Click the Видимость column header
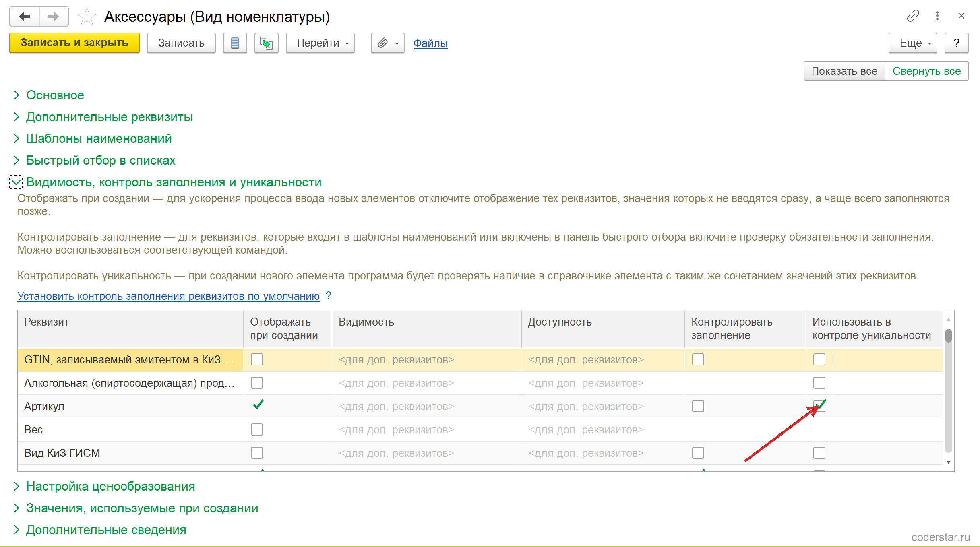 tap(427, 329)
